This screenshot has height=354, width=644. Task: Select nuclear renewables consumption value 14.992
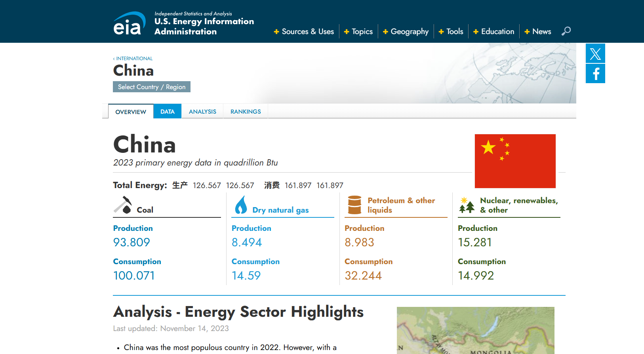tap(476, 276)
